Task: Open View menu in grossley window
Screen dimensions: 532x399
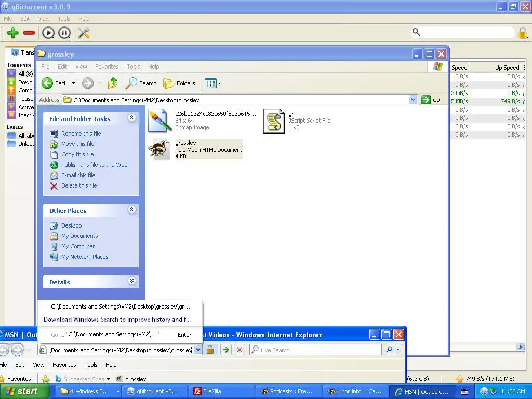Action: (81, 66)
